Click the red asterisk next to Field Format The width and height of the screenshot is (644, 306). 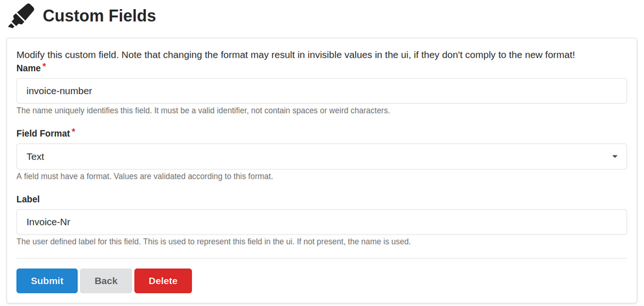click(74, 131)
